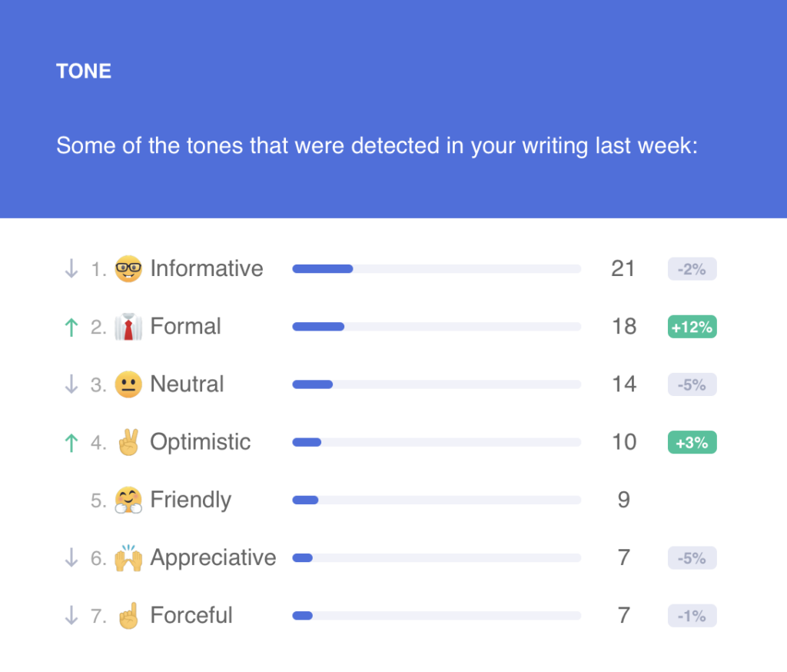Click the gray down arrow next to Informative
This screenshot has height=672, width=787.
tap(71, 268)
